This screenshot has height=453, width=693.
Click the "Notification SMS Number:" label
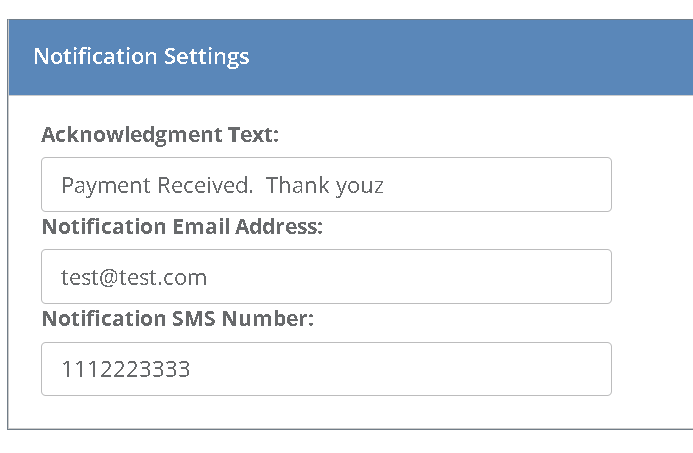pos(178,320)
